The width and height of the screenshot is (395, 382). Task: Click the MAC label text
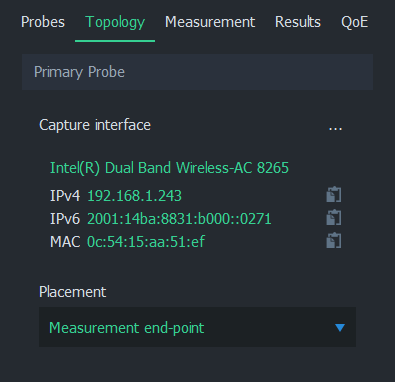[x=65, y=242]
